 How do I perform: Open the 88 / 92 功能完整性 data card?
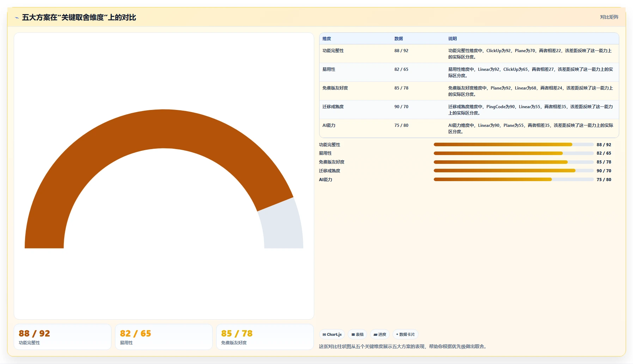point(62,337)
